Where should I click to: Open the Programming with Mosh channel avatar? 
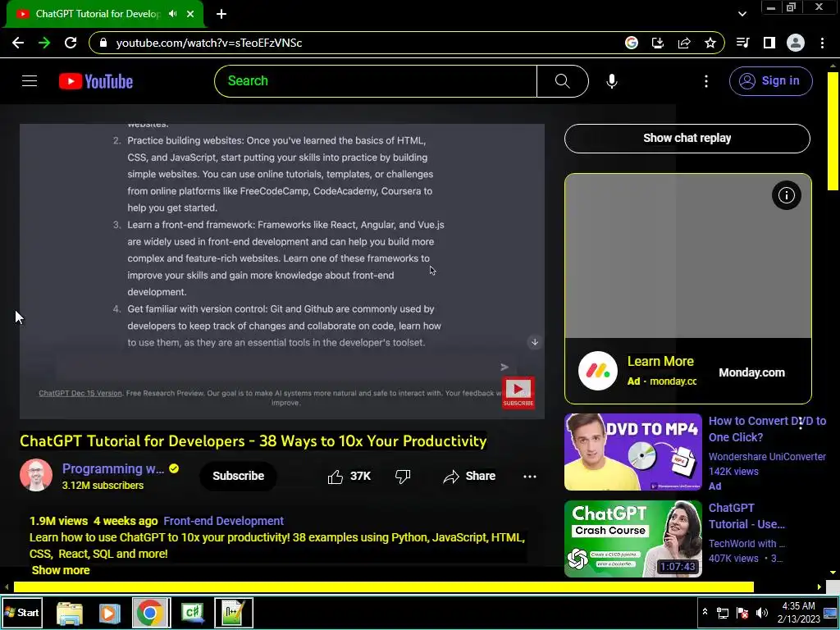click(36, 475)
